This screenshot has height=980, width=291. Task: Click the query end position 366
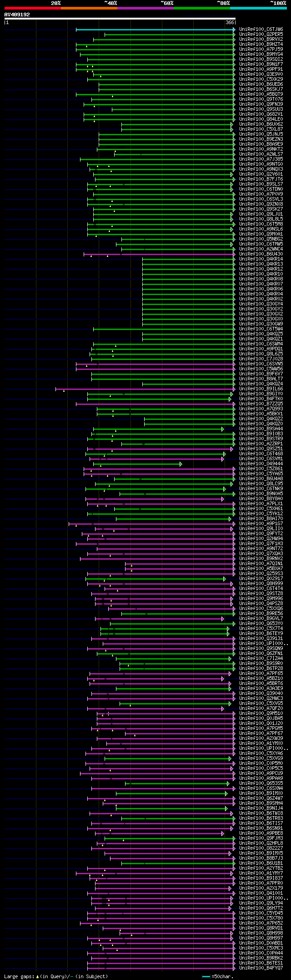tap(230, 22)
